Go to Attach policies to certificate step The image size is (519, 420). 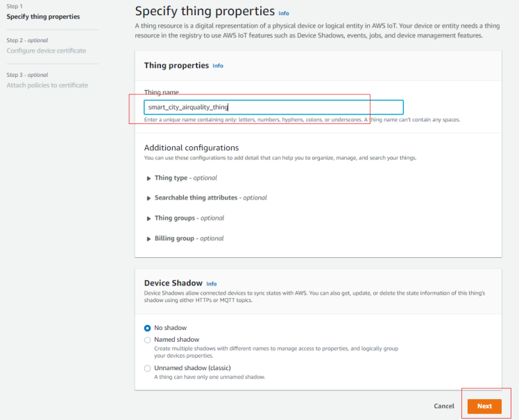point(47,85)
